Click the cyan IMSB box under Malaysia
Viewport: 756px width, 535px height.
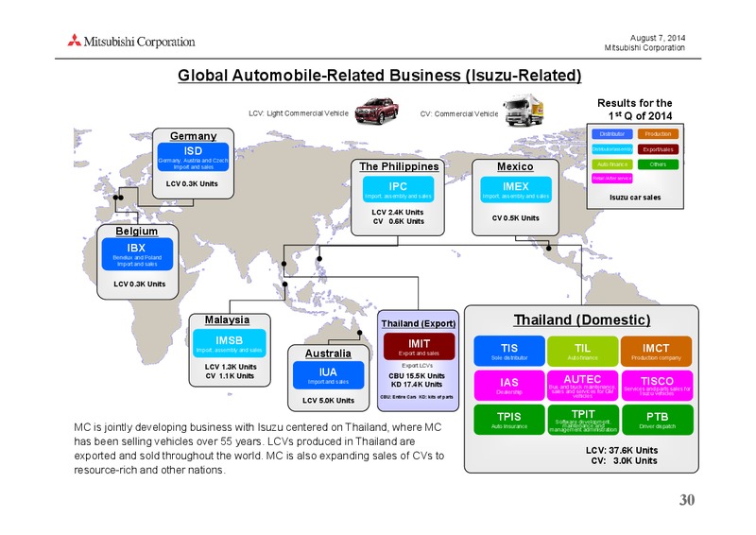point(229,343)
